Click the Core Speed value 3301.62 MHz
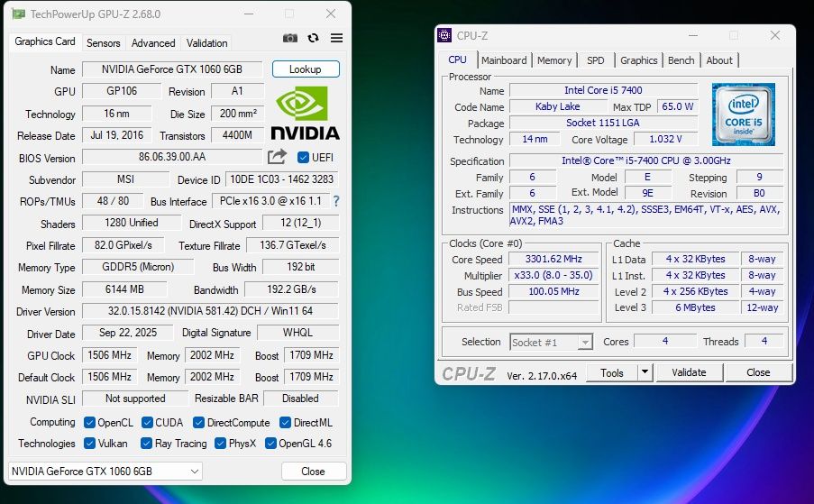The height and width of the screenshot is (504, 814). coord(553,259)
